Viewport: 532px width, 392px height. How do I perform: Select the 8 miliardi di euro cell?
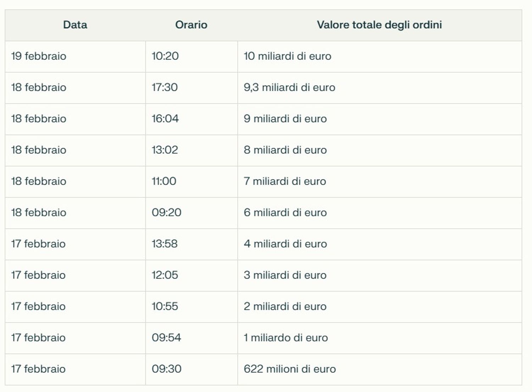pyautogui.click(x=285, y=150)
